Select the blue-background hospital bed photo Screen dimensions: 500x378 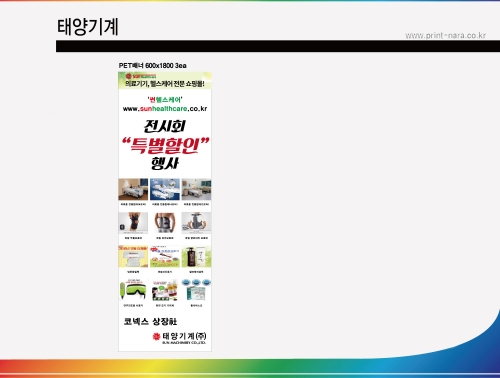point(165,189)
